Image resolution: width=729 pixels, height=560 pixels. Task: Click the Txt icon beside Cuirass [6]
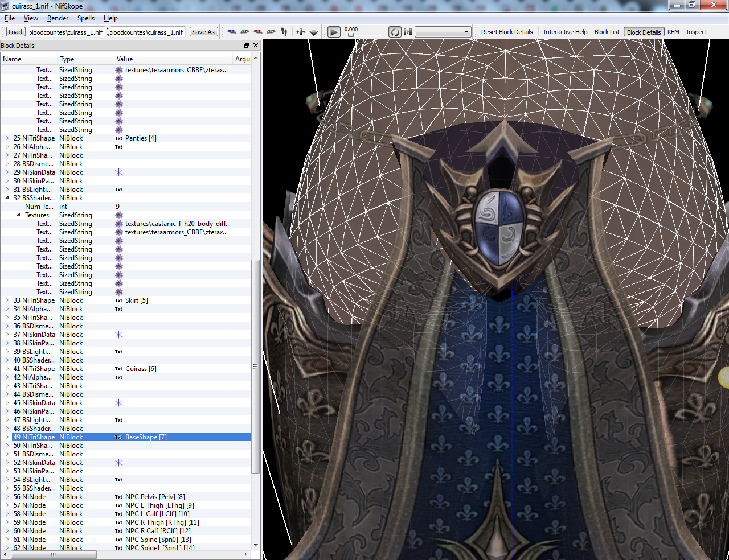(x=118, y=369)
